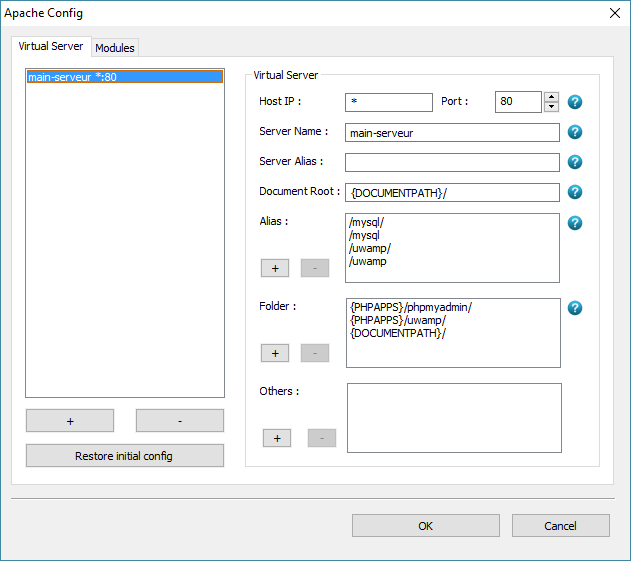Open the Alias list help icon
This screenshot has height=561, width=631.
pyautogui.click(x=575, y=222)
